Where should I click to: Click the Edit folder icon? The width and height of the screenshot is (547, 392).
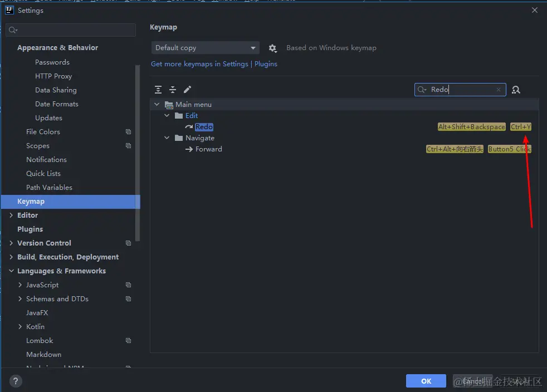tap(179, 115)
